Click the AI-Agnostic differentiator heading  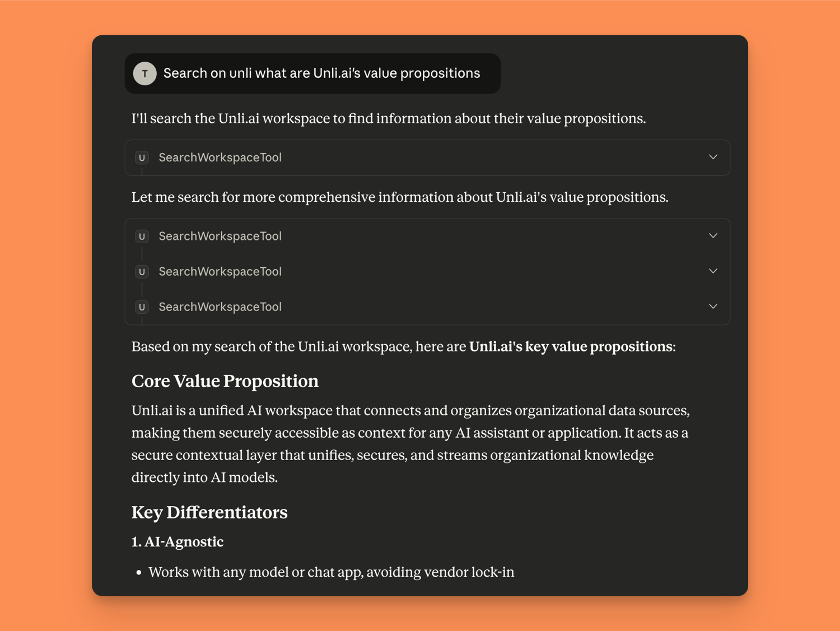click(x=177, y=542)
